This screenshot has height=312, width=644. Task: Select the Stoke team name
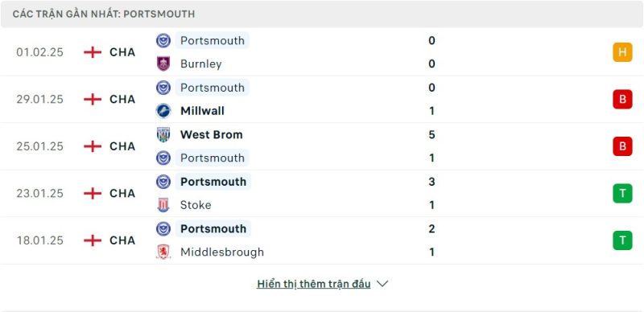(196, 205)
